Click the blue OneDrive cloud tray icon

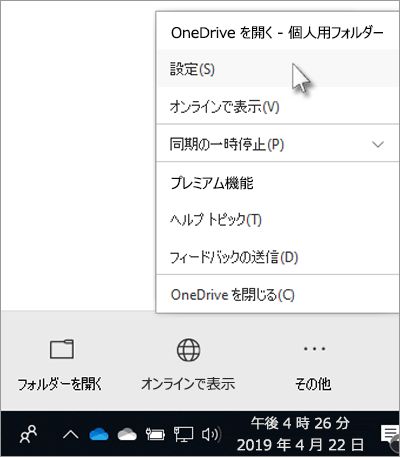tap(99, 434)
